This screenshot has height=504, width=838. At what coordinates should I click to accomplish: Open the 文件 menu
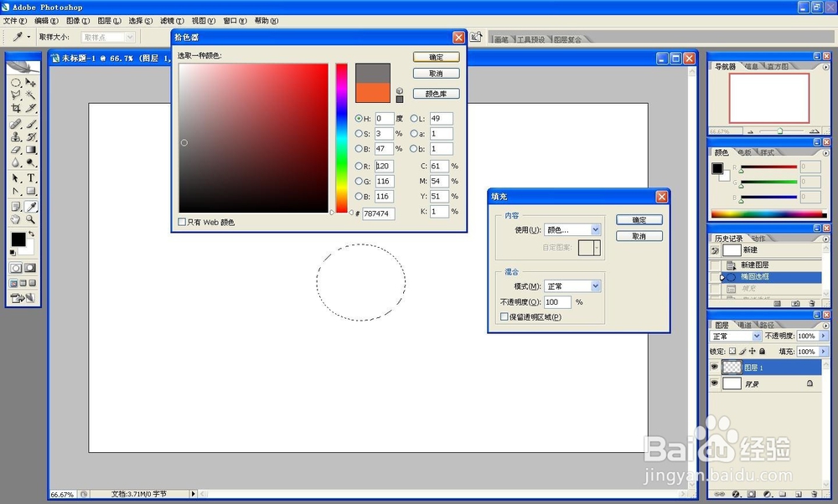click(x=15, y=21)
